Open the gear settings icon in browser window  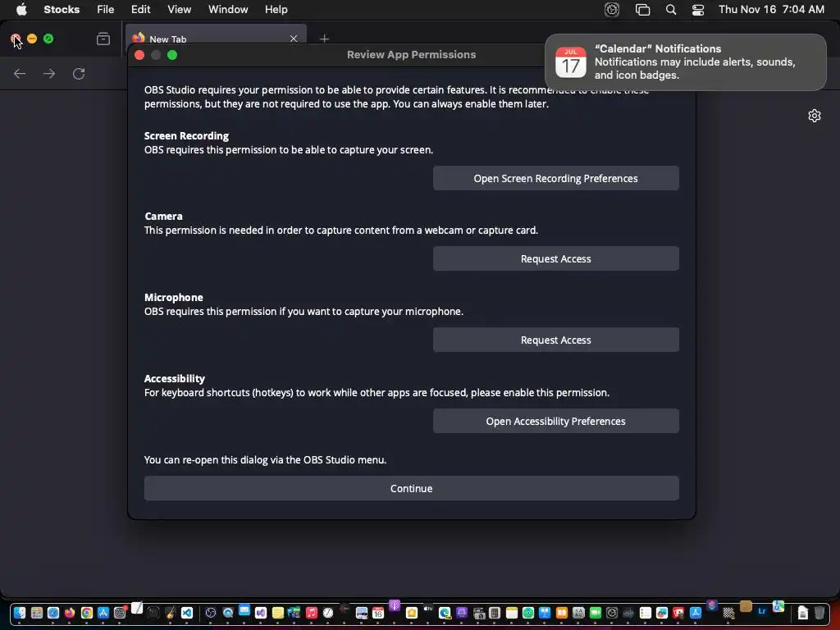point(815,116)
